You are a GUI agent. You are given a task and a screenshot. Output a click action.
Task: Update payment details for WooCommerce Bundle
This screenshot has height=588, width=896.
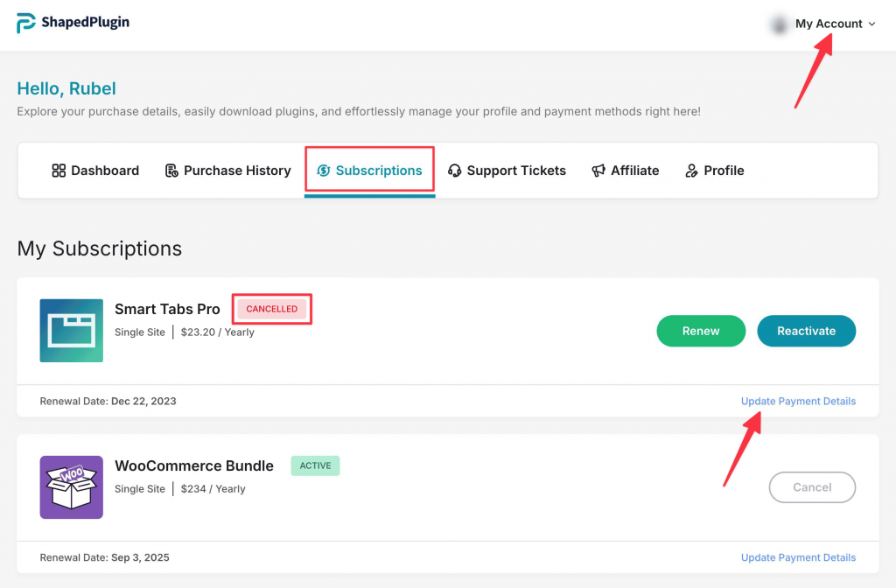coord(798,557)
